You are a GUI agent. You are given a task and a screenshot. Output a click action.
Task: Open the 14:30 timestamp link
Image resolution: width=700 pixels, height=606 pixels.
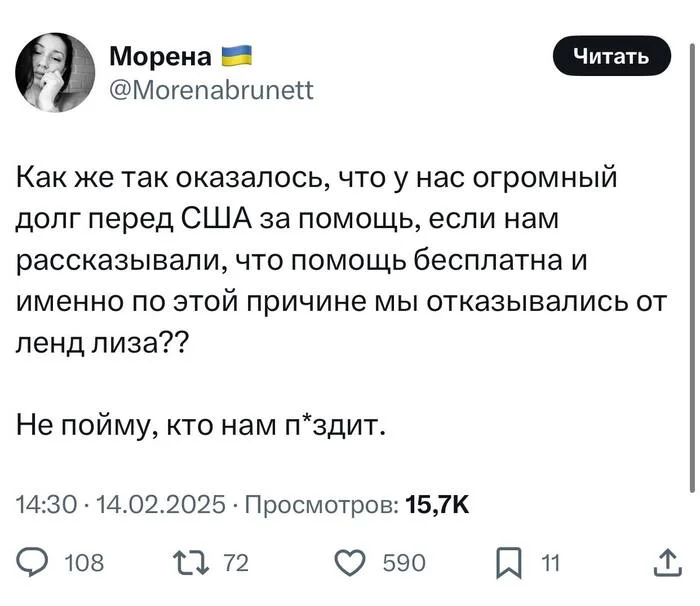[x=46, y=505]
